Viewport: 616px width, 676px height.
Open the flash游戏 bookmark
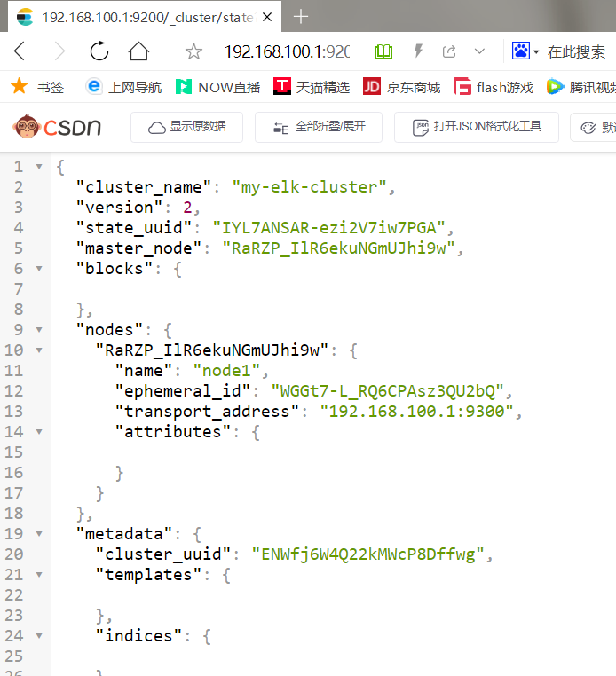click(x=494, y=87)
